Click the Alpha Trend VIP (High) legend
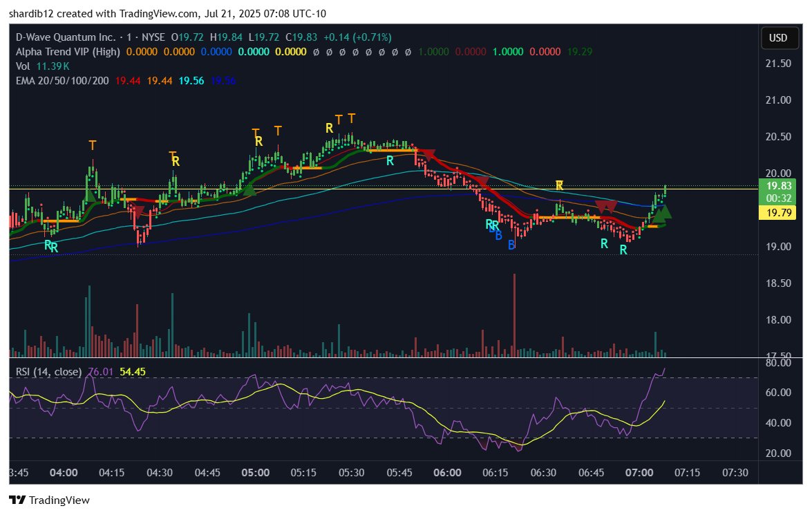Screen dimensions: 812x515 [68, 52]
